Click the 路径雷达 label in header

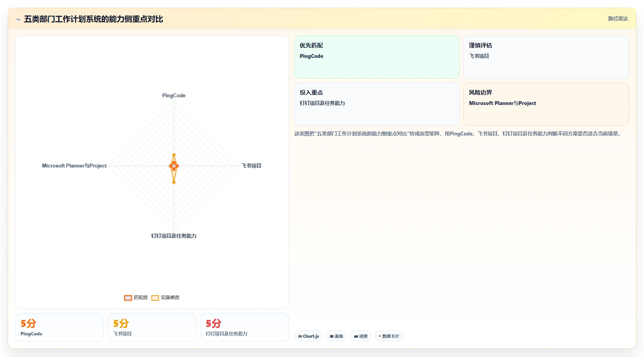[618, 19]
